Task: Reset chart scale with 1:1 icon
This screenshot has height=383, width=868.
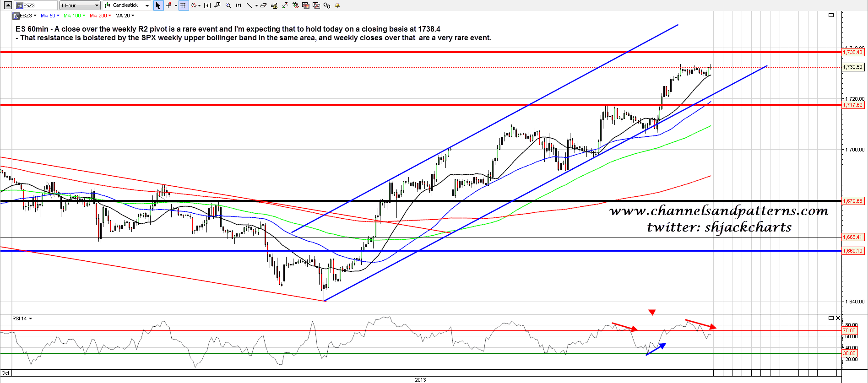Action: pyautogui.click(x=239, y=5)
